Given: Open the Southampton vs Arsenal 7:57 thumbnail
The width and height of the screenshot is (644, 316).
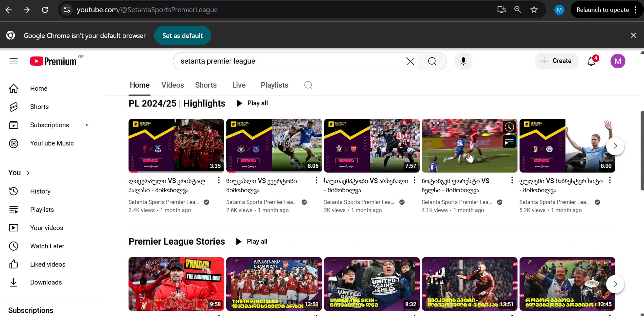Looking at the screenshot, I should [372, 145].
